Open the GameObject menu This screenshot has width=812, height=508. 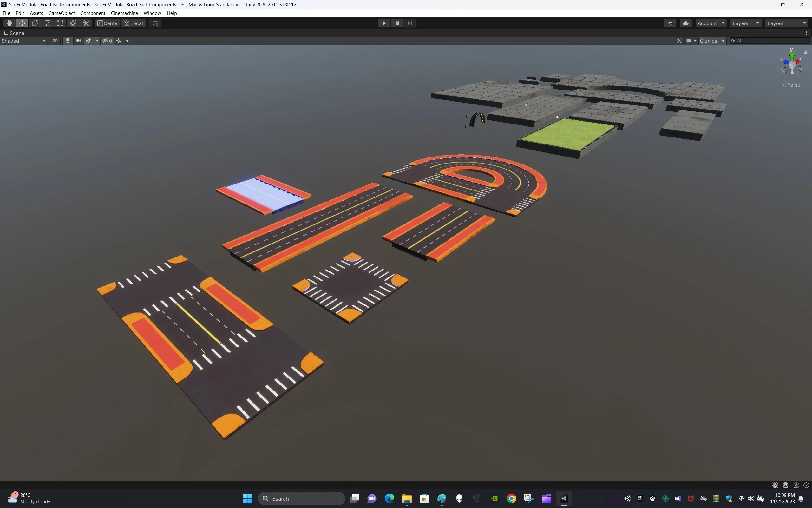point(62,13)
